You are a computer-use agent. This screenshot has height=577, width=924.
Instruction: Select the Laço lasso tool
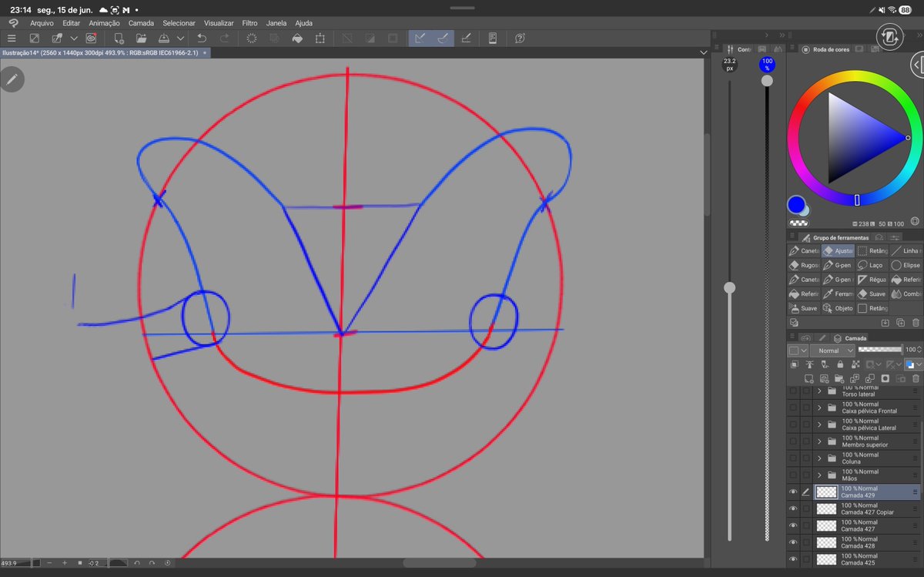[x=872, y=265]
